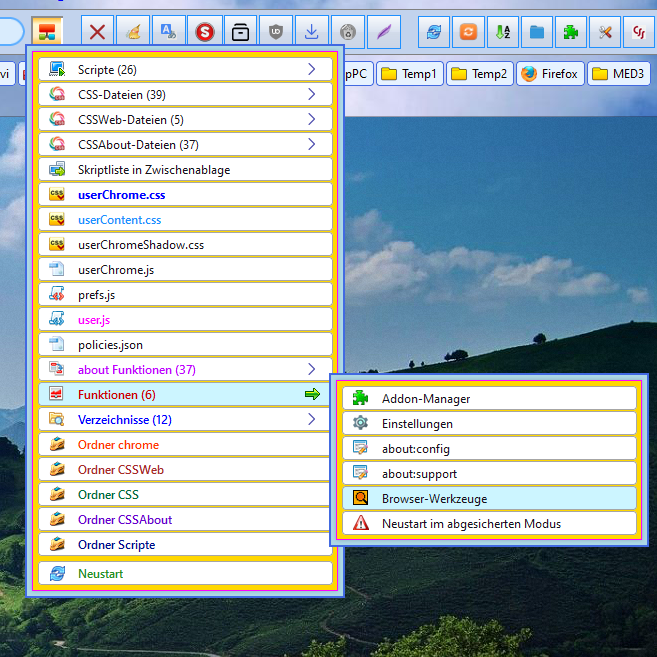Click the blue folder toolbar icon
Viewport: 657px width, 657px height.
pos(537,32)
